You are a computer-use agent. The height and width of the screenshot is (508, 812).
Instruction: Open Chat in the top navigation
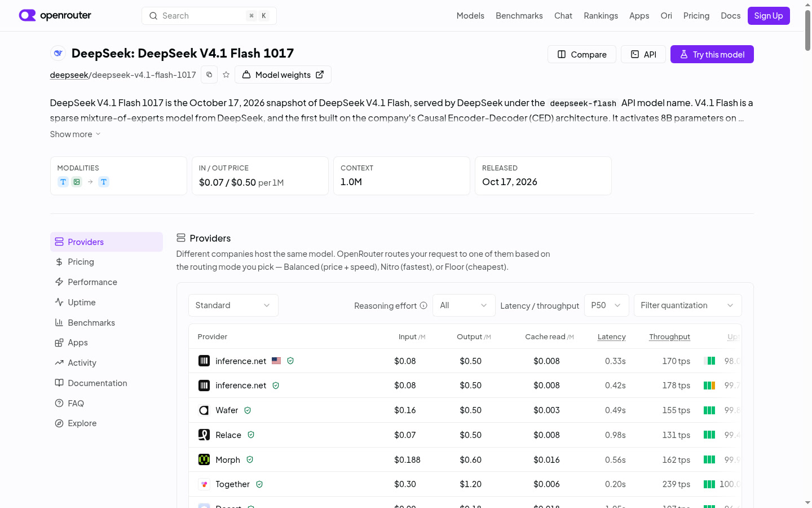[563, 16]
